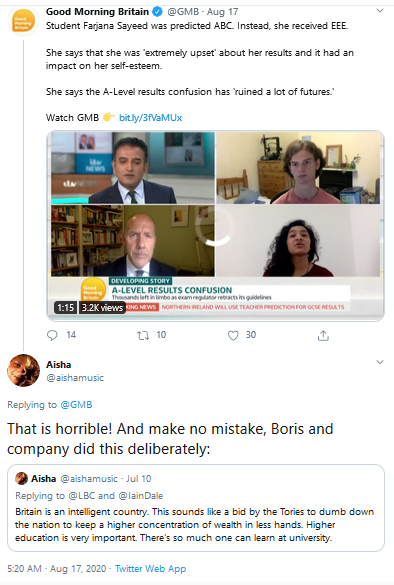This screenshot has width=394, height=585.
Task: Open the bit.ly/3fVaMUx link
Action: (150, 118)
